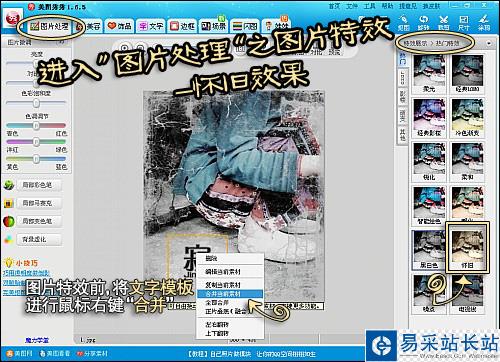Click the 局部马赛克 button
Image resolution: width=500 pixels, height=362 pixels.
tap(39, 203)
